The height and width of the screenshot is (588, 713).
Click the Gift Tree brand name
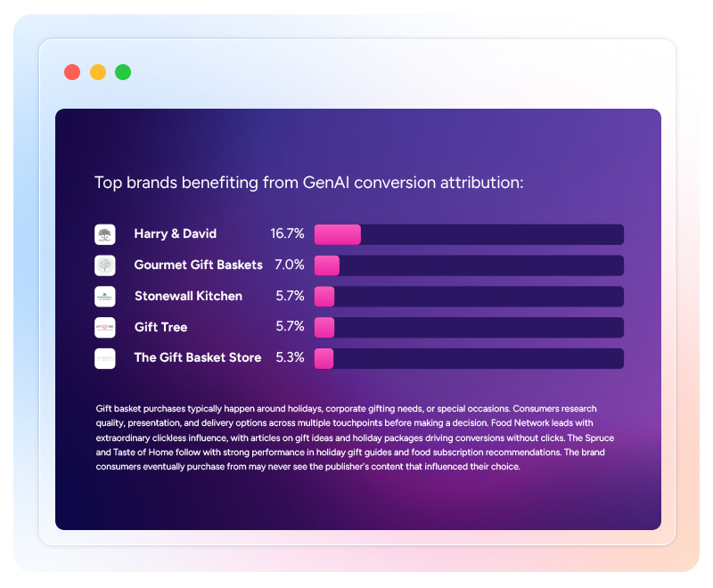tap(160, 327)
